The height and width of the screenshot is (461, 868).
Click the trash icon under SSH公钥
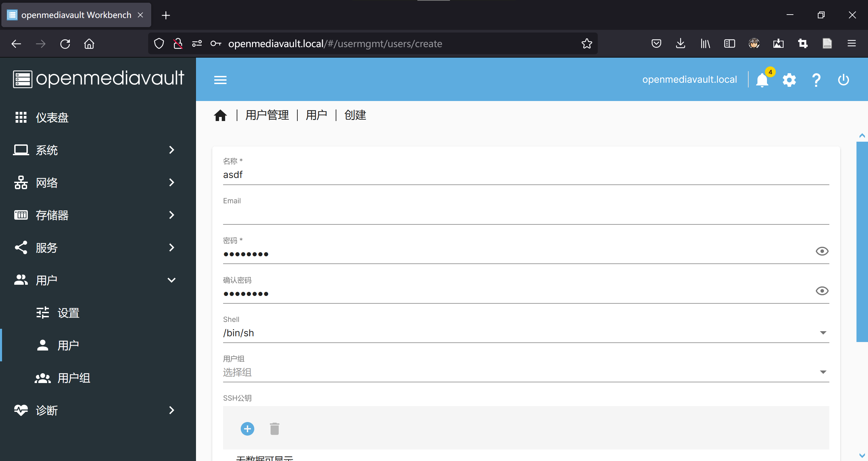coord(275,429)
